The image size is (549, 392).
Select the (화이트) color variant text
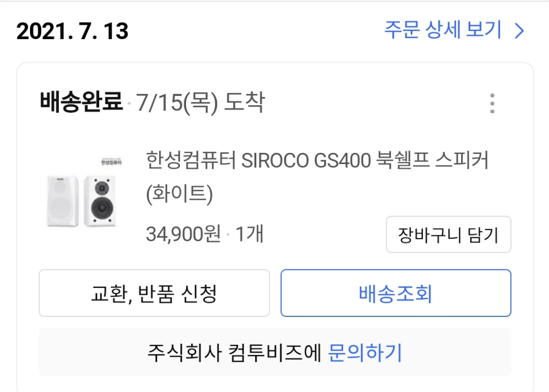point(179,194)
